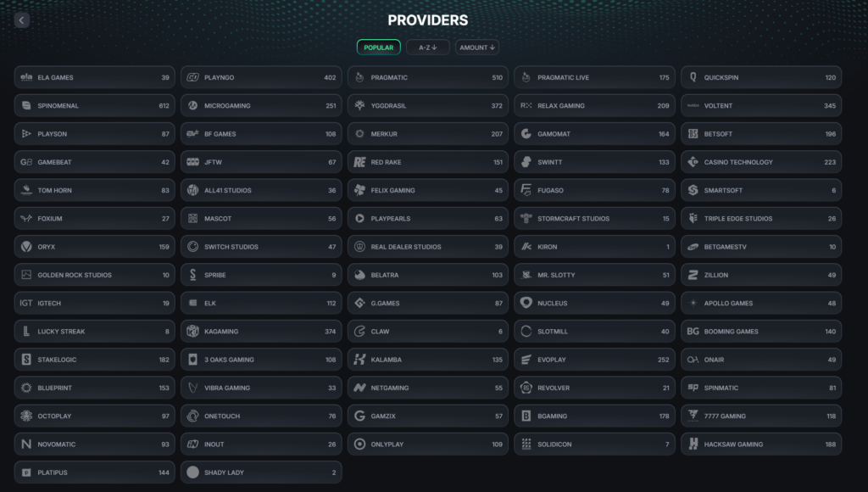The image size is (868, 492).
Task: Click the Playngo provider logo icon
Action: point(192,77)
